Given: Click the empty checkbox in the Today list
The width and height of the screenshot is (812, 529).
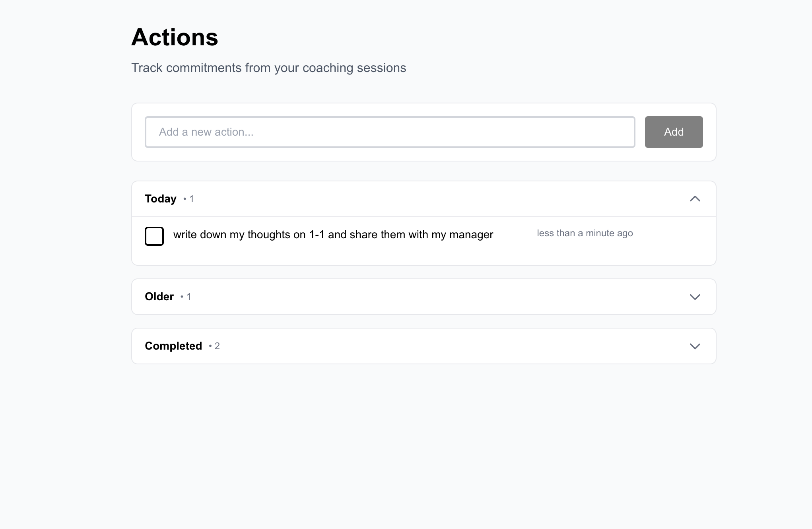Looking at the screenshot, I should [x=154, y=236].
